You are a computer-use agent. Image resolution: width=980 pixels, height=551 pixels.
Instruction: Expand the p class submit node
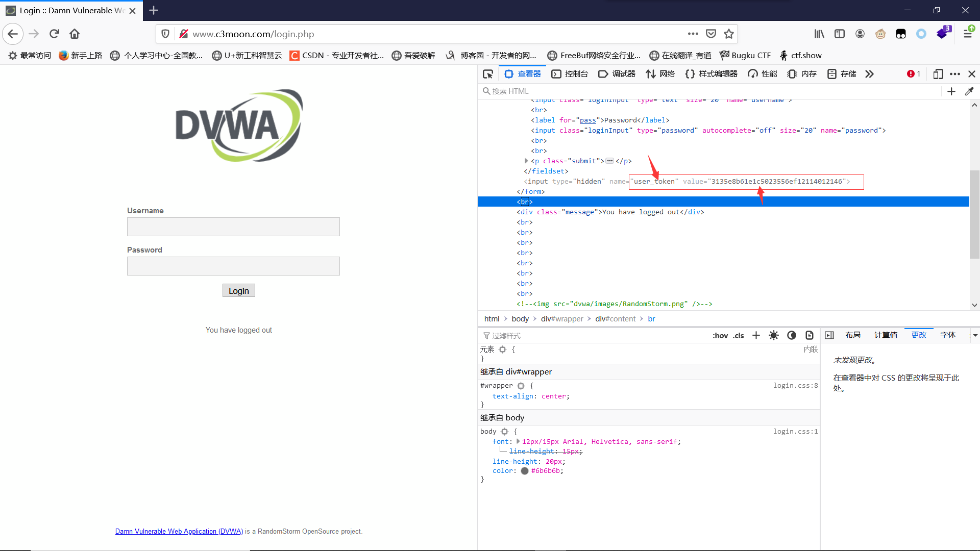point(526,161)
